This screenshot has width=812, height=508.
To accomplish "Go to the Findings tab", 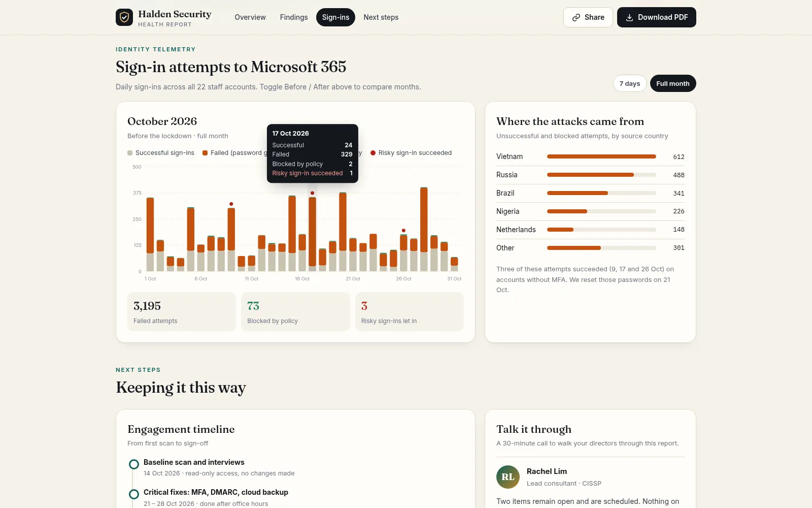I will tap(294, 17).
